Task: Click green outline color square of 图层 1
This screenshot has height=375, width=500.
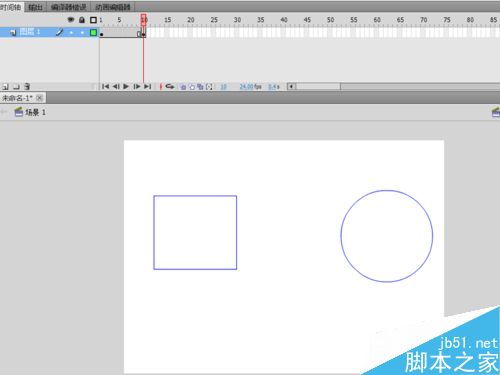Action: coord(93,32)
